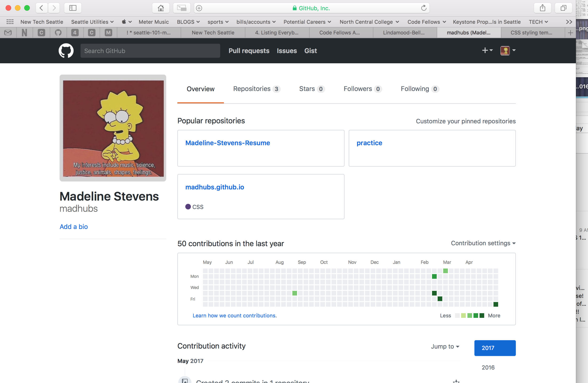
Task: Click the Search GitHub field
Action: (x=150, y=51)
